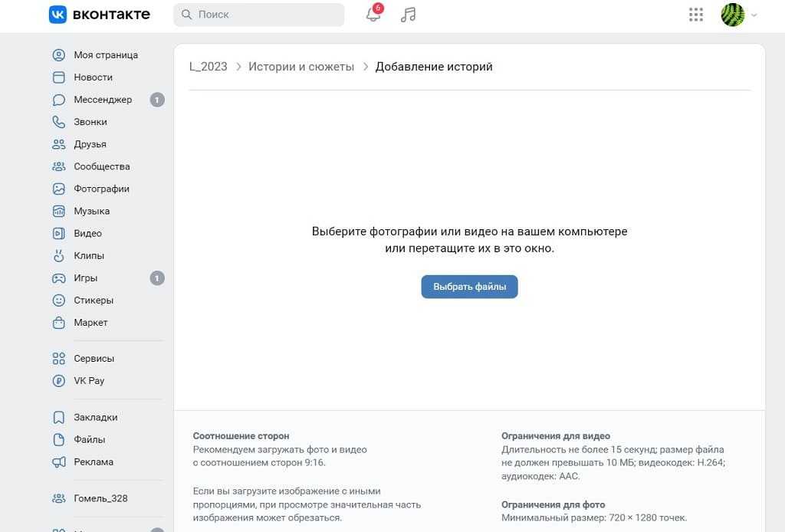
Task: Open the music player note icon
Action: point(409,15)
